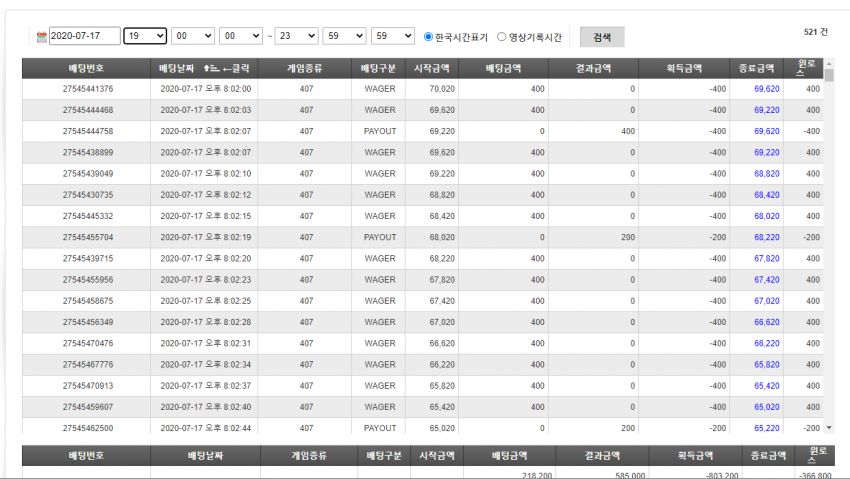Click bet number 27545441376

click(88, 89)
